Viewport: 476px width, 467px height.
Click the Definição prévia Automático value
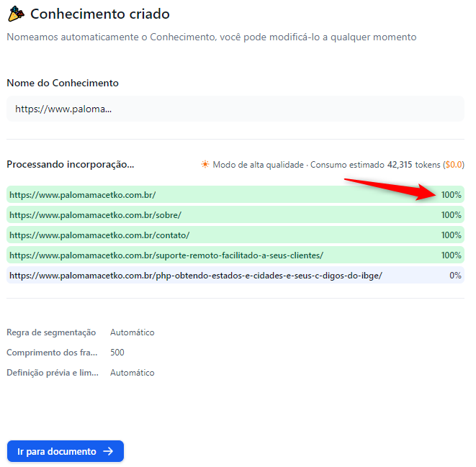132,373
